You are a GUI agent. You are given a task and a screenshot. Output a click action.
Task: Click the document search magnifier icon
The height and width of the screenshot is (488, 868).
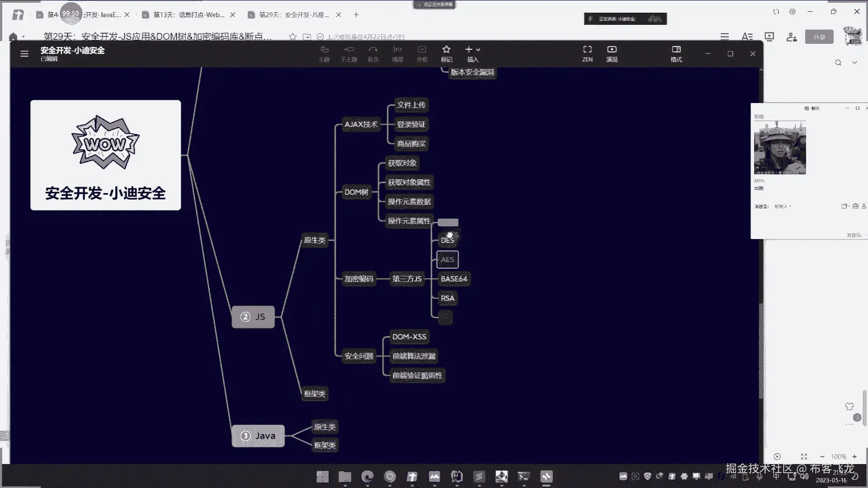[838, 63]
